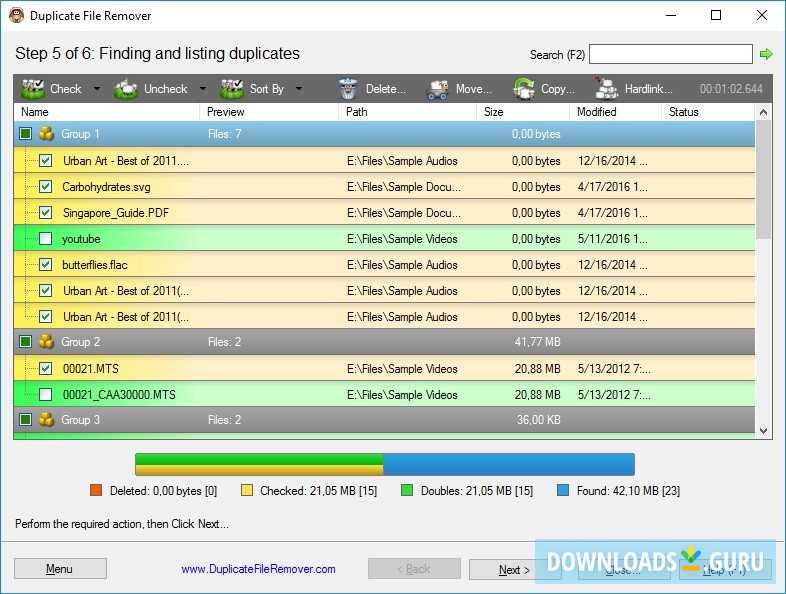Click the Group 2 size 41,77 MB
This screenshot has width=786, height=594.
pos(537,342)
